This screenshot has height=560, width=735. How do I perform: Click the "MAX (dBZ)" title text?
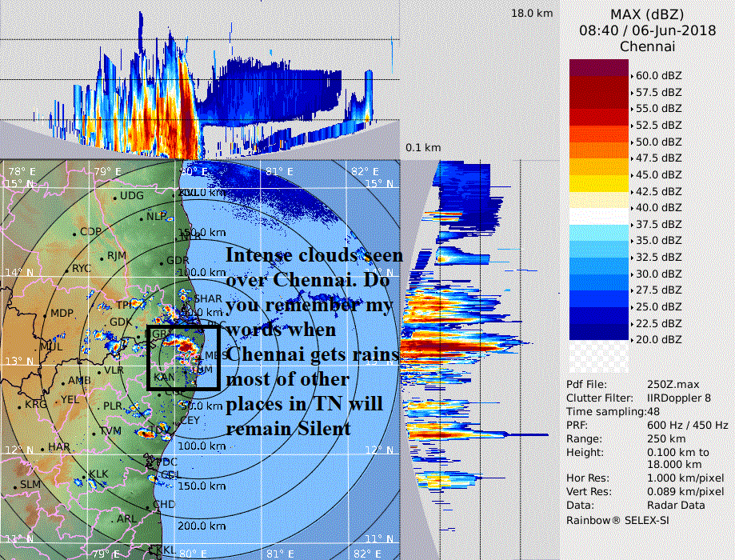647,15
